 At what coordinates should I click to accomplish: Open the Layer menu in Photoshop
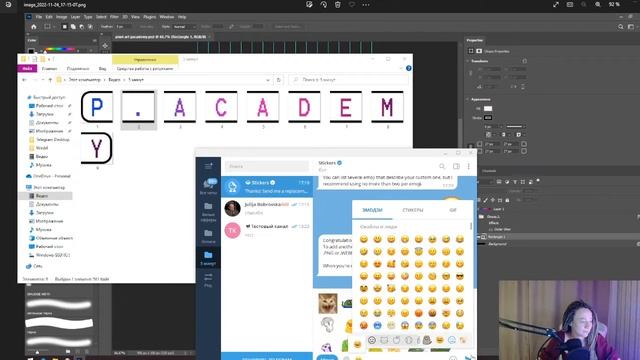[76, 17]
